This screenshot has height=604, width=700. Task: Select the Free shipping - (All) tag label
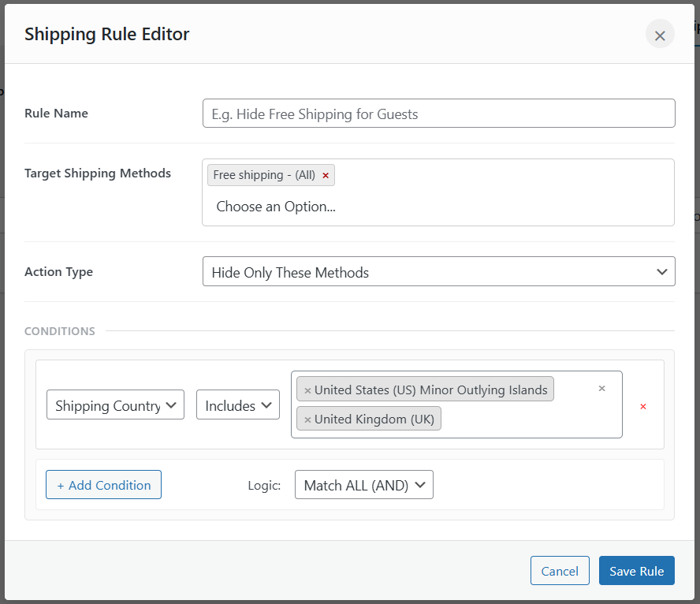tap(265, 175)
